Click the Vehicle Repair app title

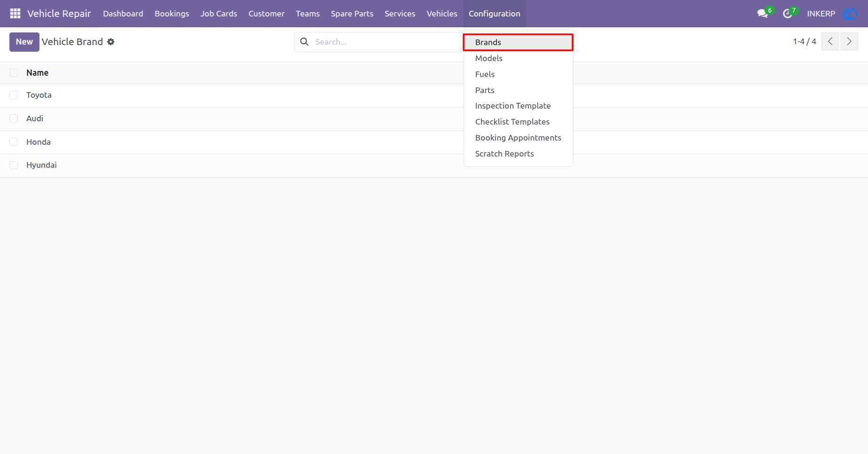click(59, 14)
